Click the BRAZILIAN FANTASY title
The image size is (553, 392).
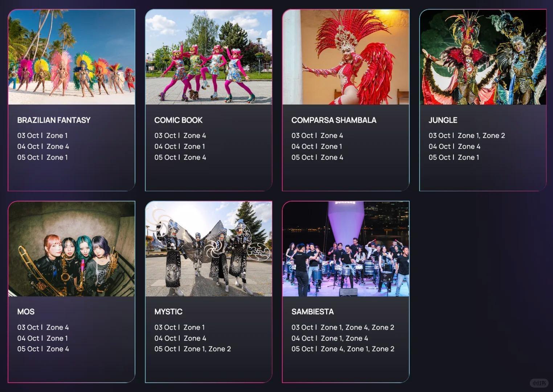(54, 120)
